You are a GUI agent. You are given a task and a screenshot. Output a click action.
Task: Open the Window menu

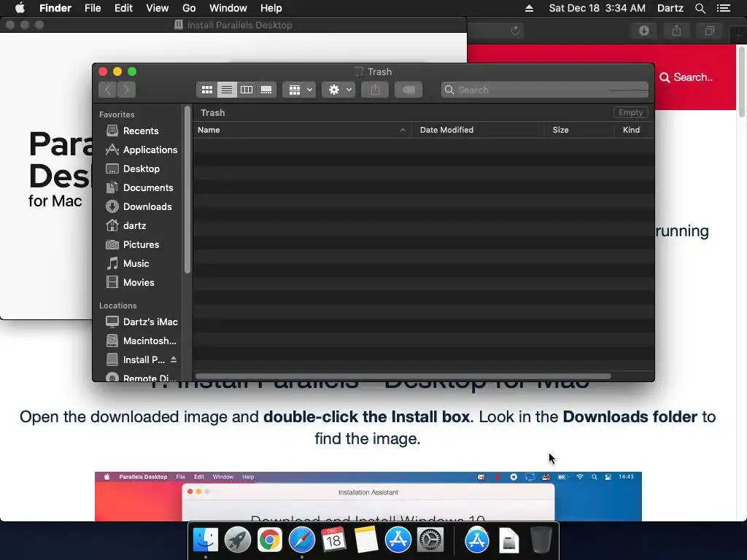pyautogui.click(x=228, y=8)
